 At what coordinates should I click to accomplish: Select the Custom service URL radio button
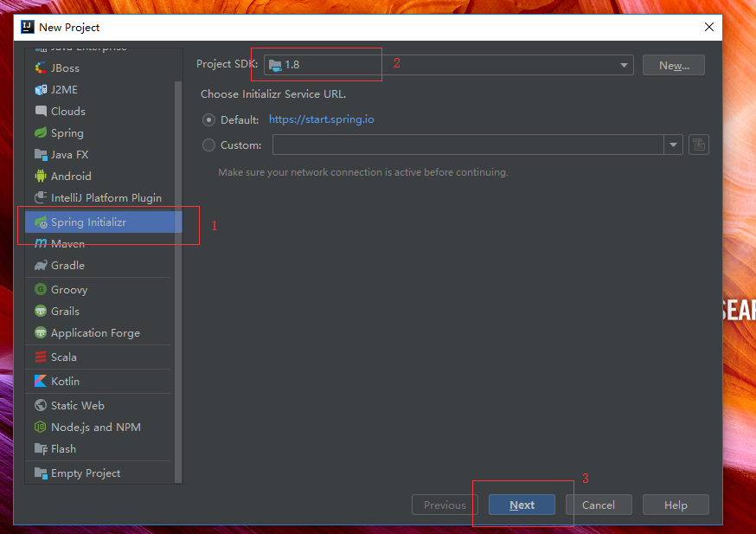tap(208, 145)
